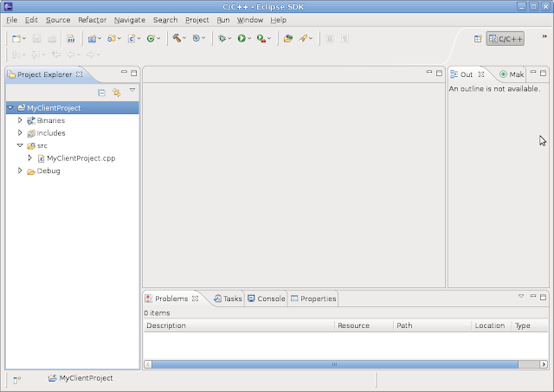Click the disabled Save icon
The image size is (554, 392).
click(x=36, y=38)
